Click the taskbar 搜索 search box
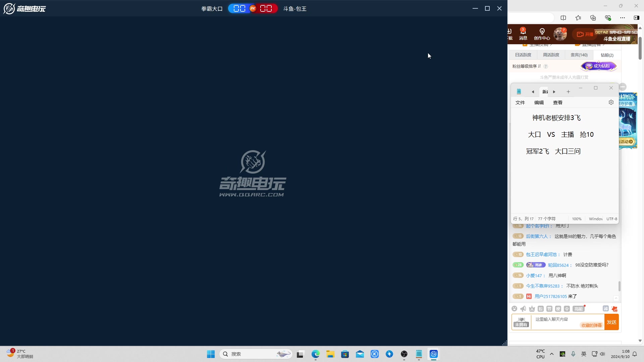 point(256,354)
